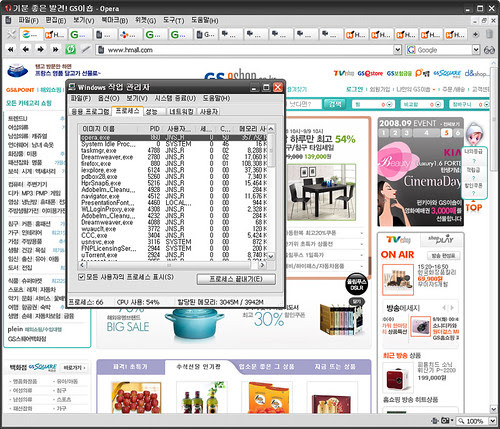500x429 pixels.
Task: Toggle the Opera panel button left of tabs
Action: tap(11, 34)
